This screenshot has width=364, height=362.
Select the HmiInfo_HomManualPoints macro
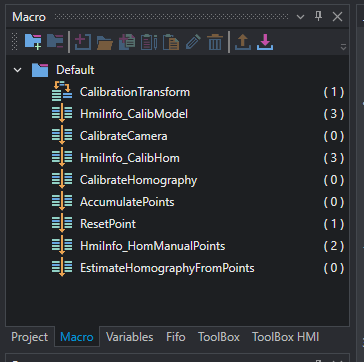(152, 246)
